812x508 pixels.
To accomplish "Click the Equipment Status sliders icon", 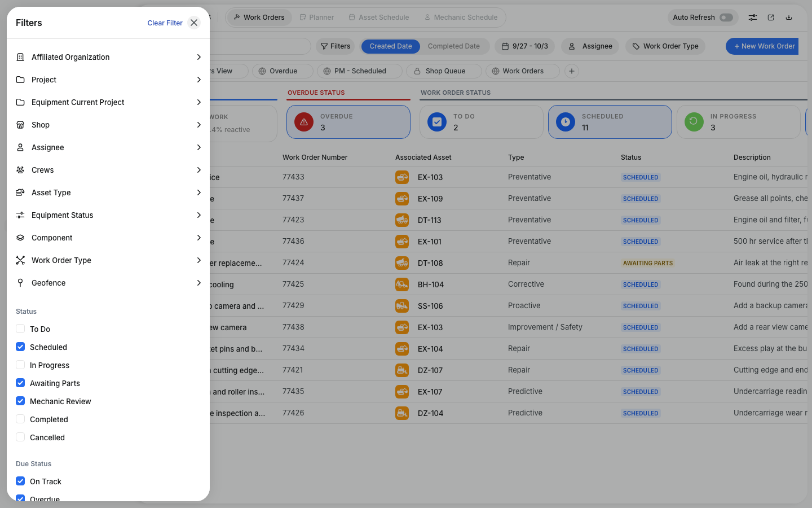I will (x=20, y=215).
